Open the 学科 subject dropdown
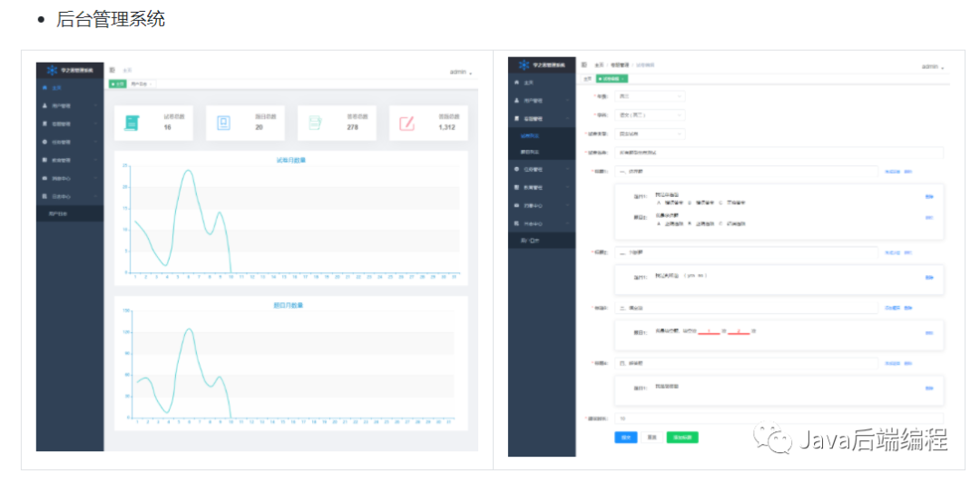This screenshot has width=980, height=483. click(x=650, y=115)
